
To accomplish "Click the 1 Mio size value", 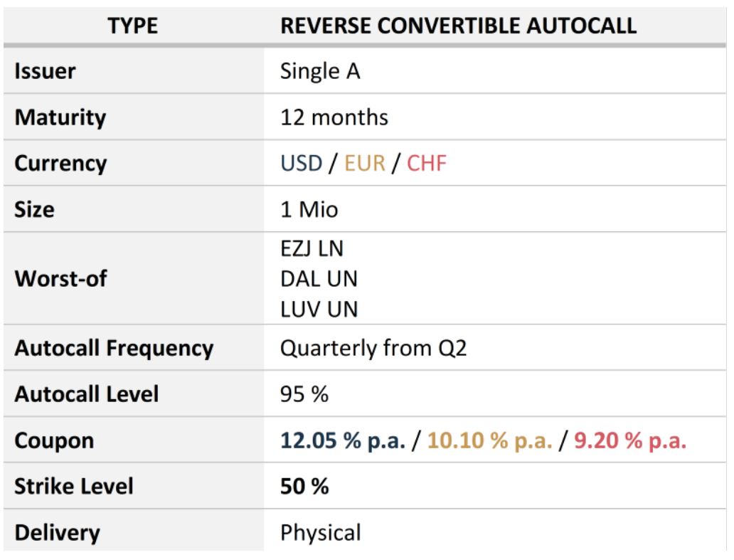I will pyautogui.click(x=309, y=209).
